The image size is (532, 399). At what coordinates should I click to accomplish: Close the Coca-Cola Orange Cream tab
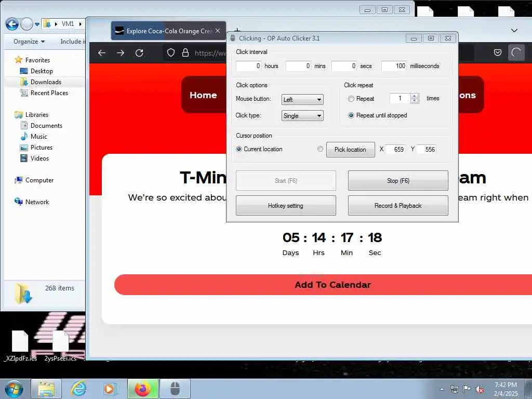click(x=218, y=31)
